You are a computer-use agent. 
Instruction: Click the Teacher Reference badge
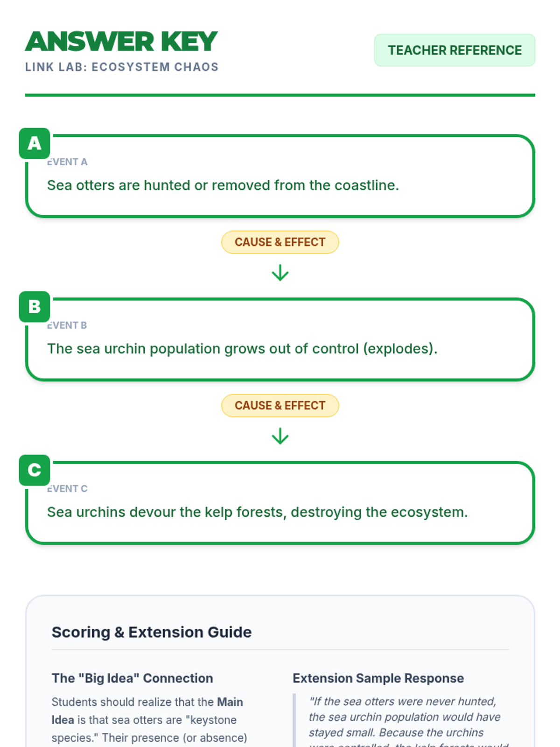tap(455, 50)
